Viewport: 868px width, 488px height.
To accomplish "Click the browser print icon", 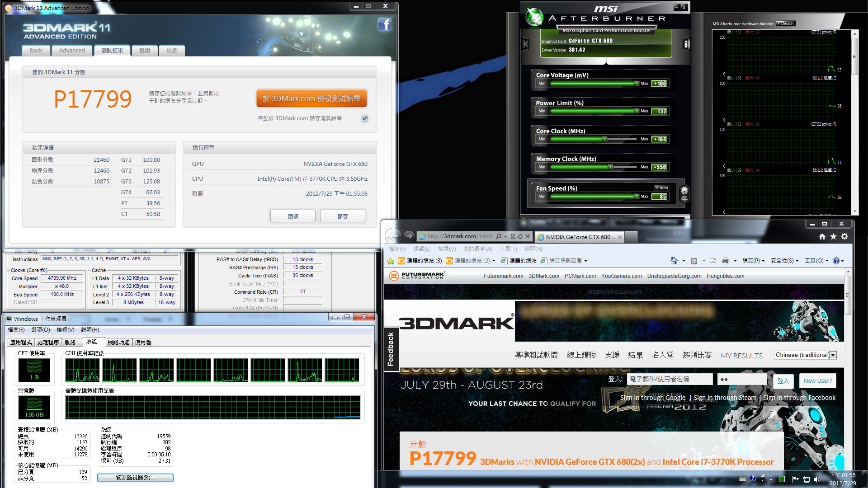I will (x=726, y=261).
